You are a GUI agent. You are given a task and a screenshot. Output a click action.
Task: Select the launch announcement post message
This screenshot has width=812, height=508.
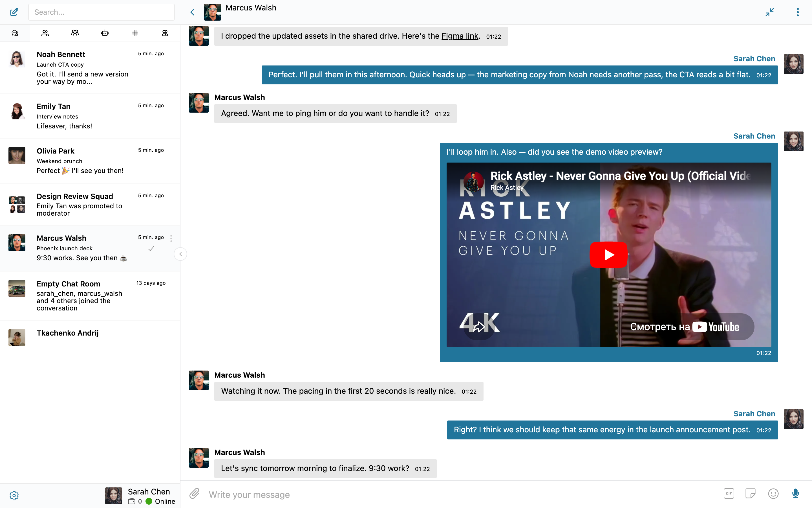[x=612, y=430]
